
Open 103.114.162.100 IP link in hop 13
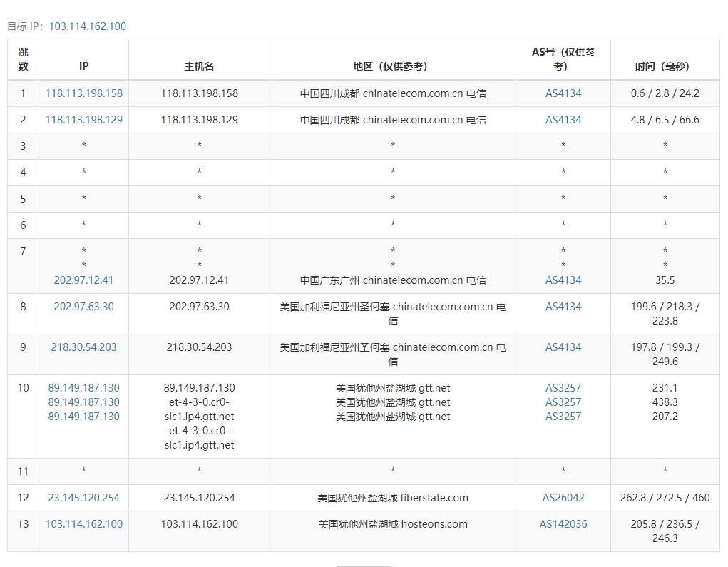click(83, 524)
